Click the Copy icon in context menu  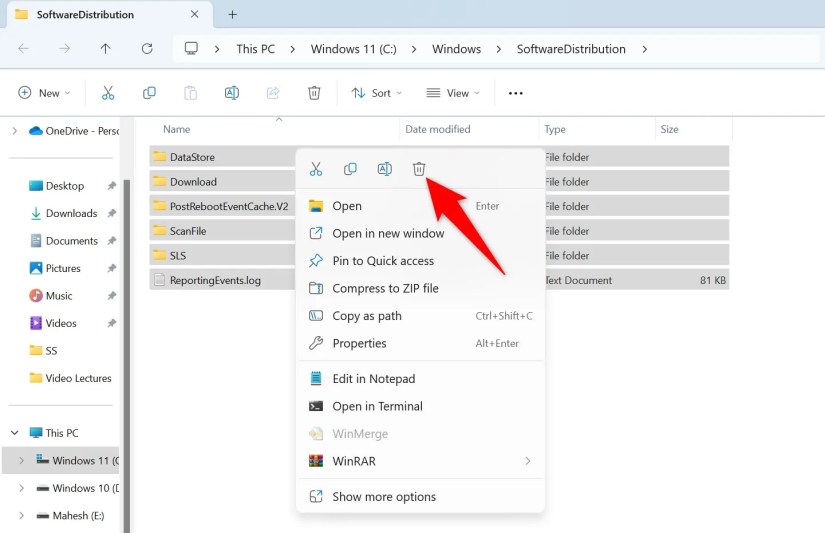click(350, 169)
